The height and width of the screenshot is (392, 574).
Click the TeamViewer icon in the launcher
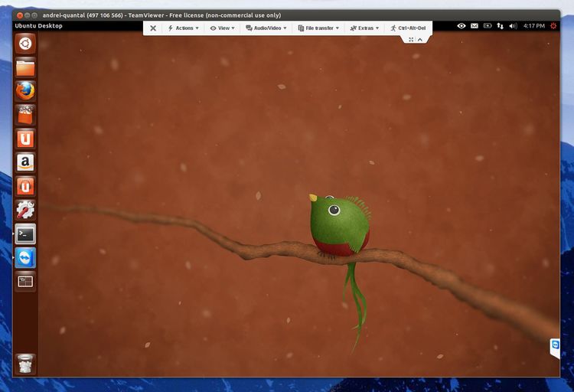pos(25,257)
